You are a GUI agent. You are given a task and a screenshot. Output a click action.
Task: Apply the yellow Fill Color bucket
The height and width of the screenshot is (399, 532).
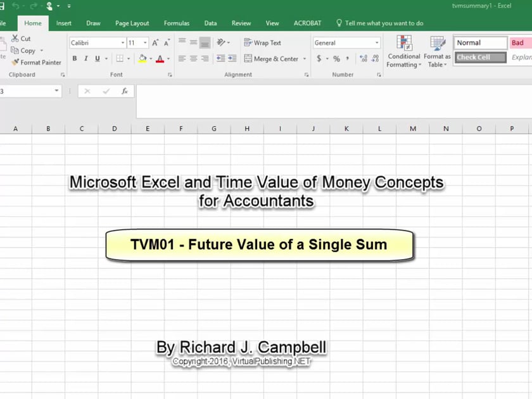[142, 58]
